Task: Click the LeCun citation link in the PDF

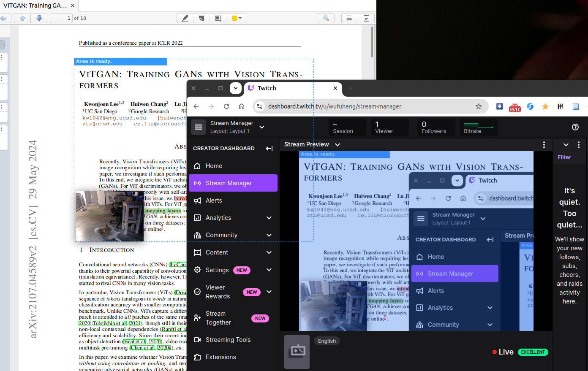Action: [178, 265]
